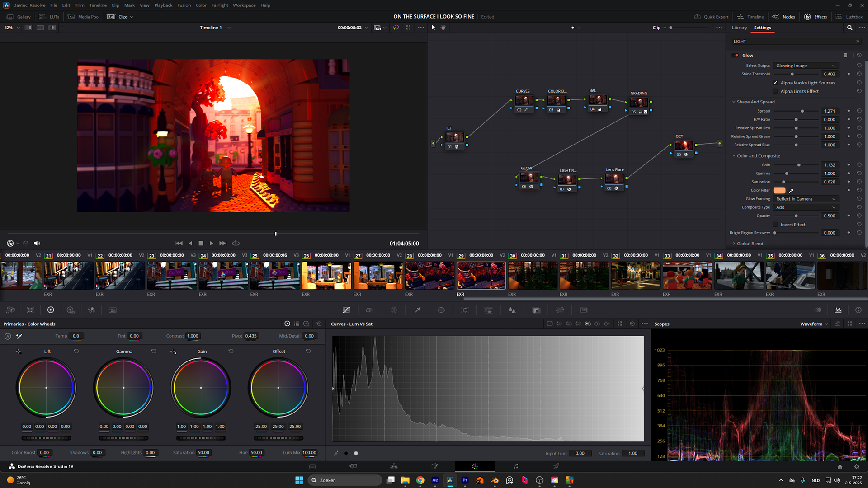Enable the Alpha Limits Effect checkbox
The width and height of the screenshot is (868, 488).
click(775, 91)
